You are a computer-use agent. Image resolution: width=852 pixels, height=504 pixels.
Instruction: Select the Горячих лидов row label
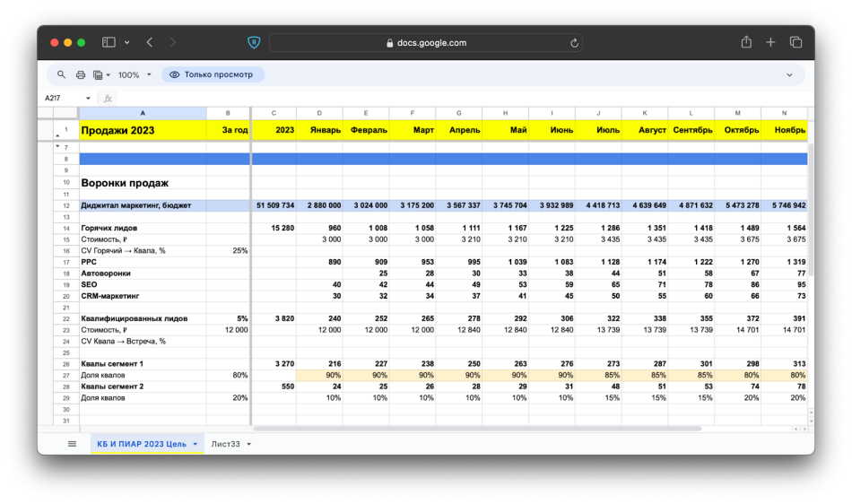coord(143,228)
